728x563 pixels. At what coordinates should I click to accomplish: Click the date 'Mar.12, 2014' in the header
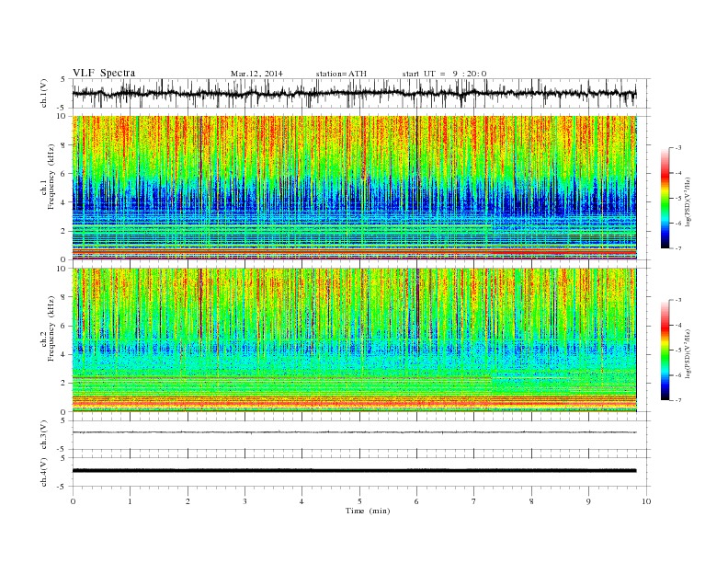(x=256, y=74)
